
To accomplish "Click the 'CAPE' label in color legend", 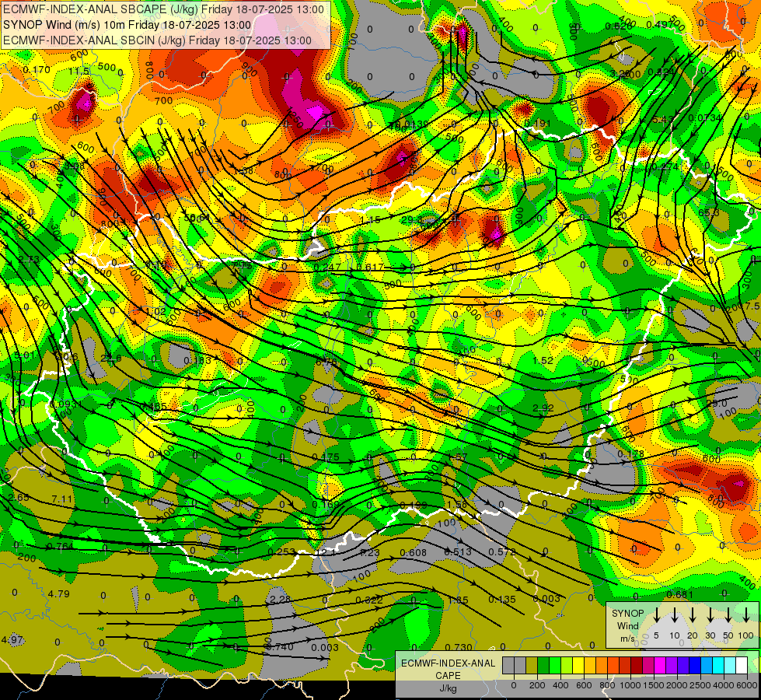I will [x=448, y=675].
